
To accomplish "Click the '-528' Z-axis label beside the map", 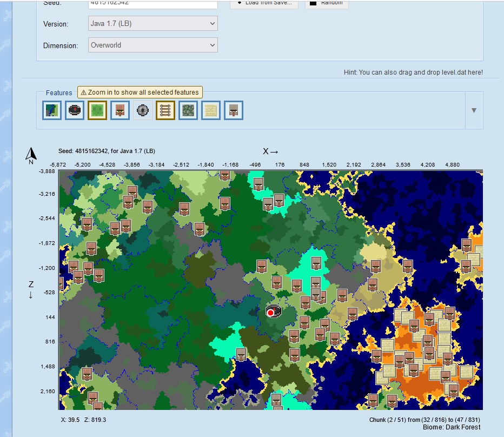I will [x=49, y=293].
